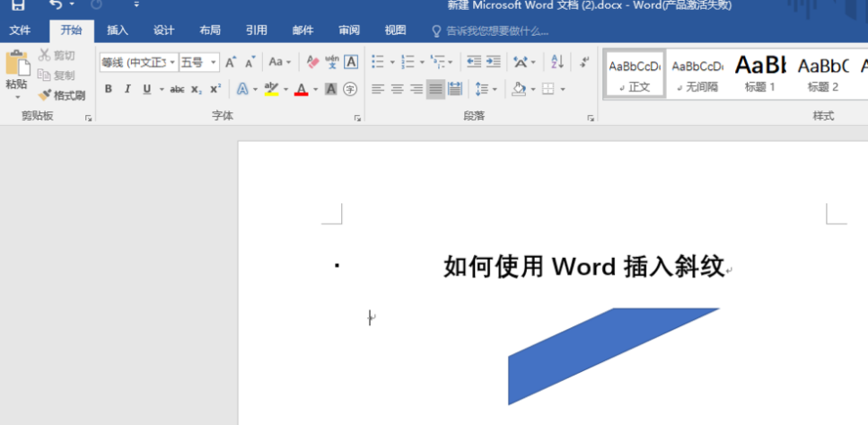Open font color dropdown arrow
The height and width of the screenshot is (425, 868).
[x=316, y=89]
